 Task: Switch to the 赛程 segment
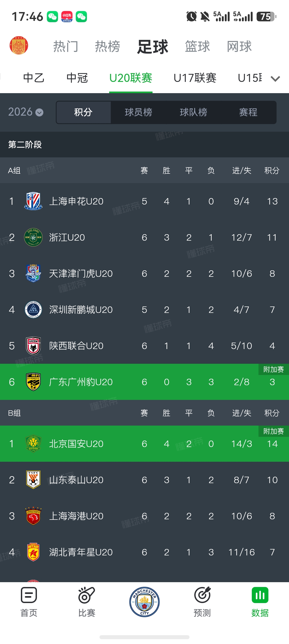pyautogui.click(x=248, y=112)
